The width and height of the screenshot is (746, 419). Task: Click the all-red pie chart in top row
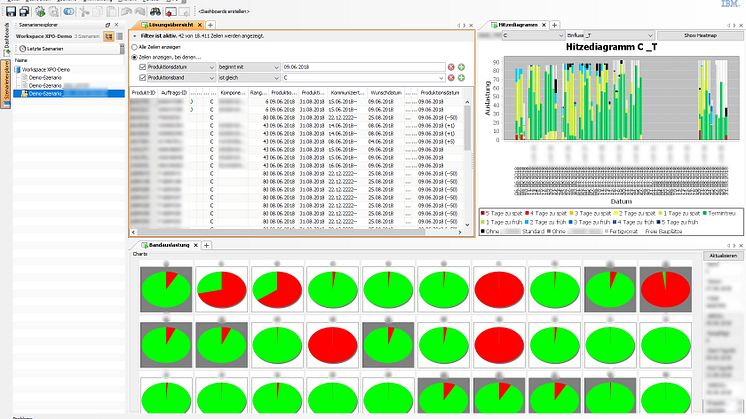[499, 289]
